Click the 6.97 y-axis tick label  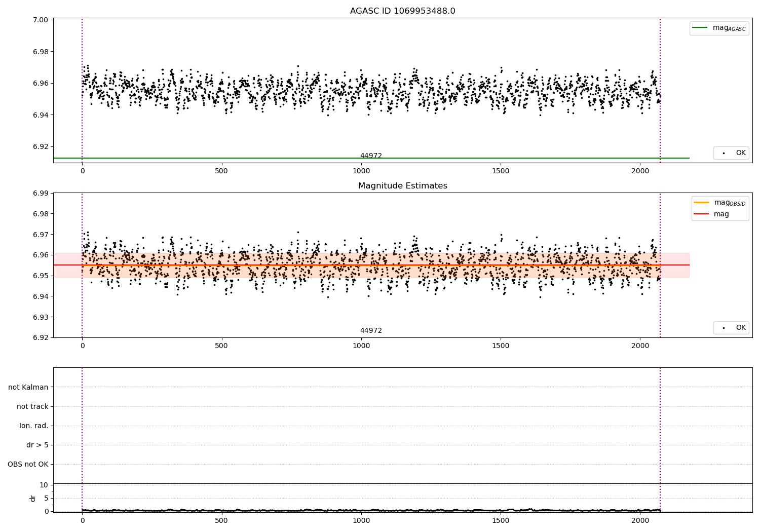(x=41, y=235)
